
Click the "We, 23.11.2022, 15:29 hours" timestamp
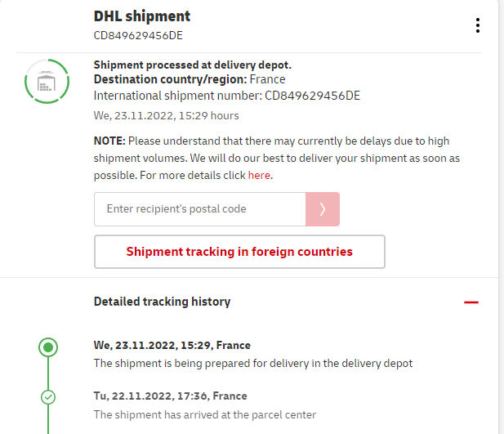point(167,116)
